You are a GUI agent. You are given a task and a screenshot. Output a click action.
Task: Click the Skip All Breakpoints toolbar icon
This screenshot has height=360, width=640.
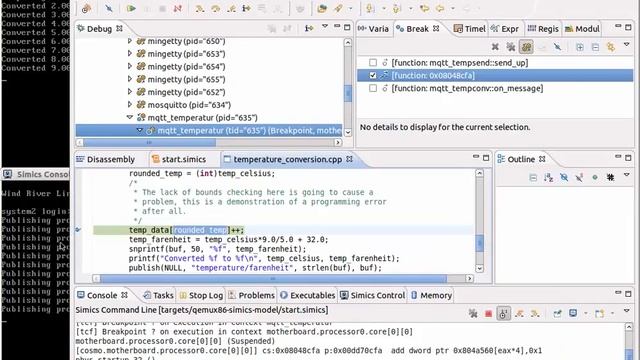point(109,8)
